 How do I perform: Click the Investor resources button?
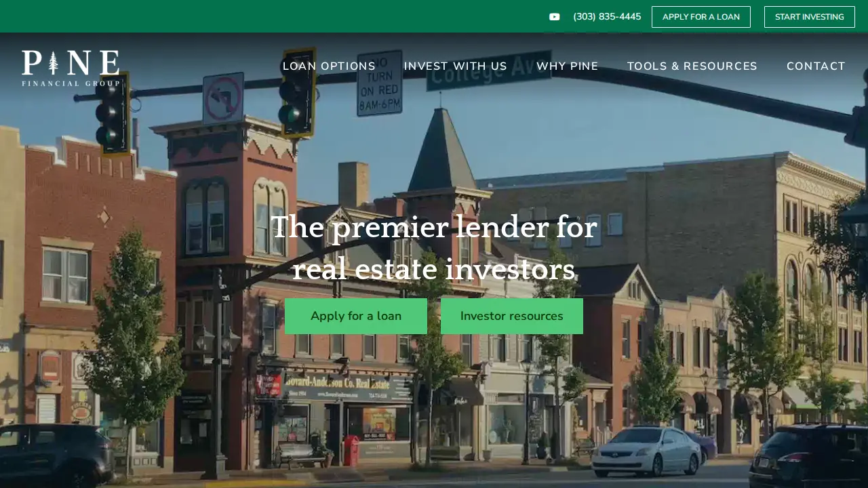pos(512,316)
